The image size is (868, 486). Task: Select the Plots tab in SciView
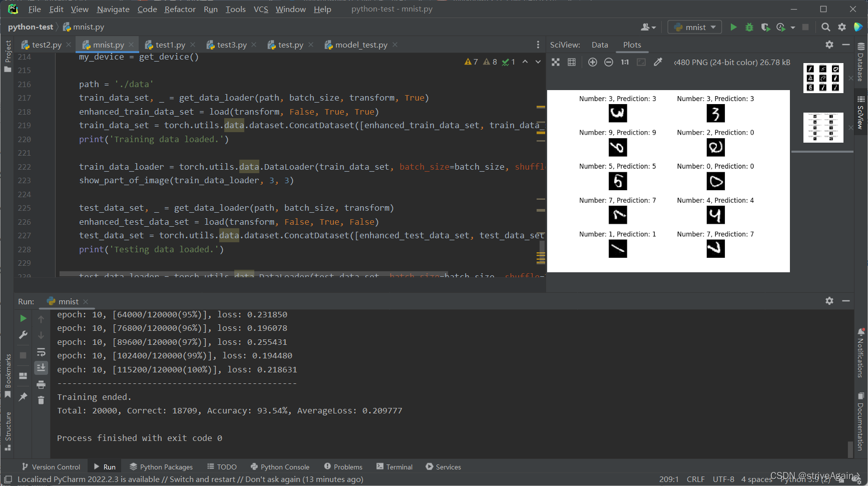click(632, 45)
